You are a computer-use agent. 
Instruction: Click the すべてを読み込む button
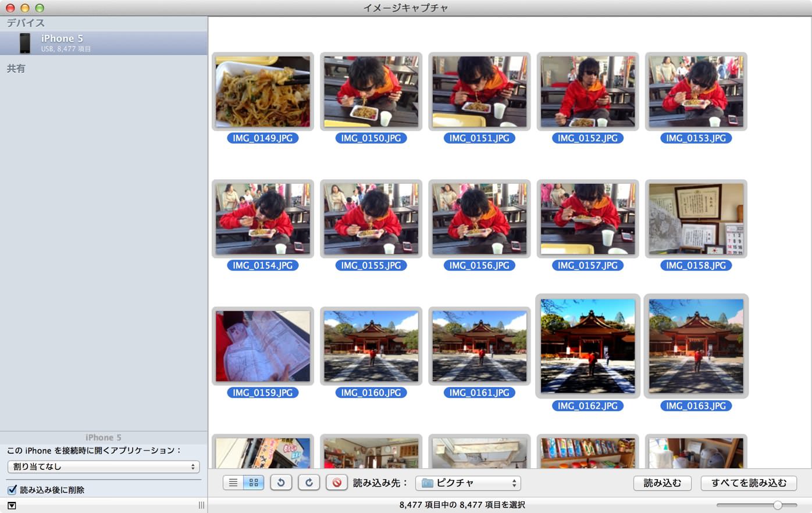(x=749, y=483)
